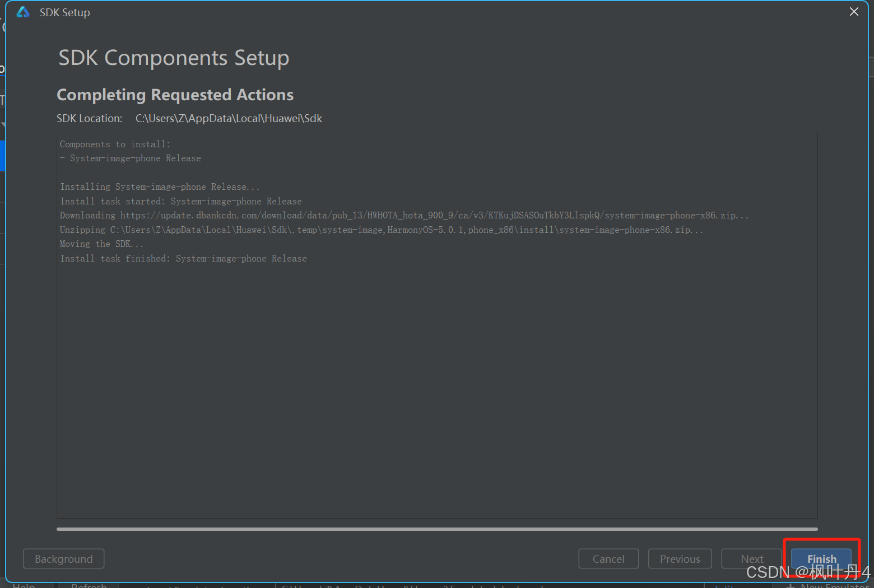This screenshot has width=874, height=588.
Task: Select the 'Install task finished' log line
Action: click(x=183, y=259)
